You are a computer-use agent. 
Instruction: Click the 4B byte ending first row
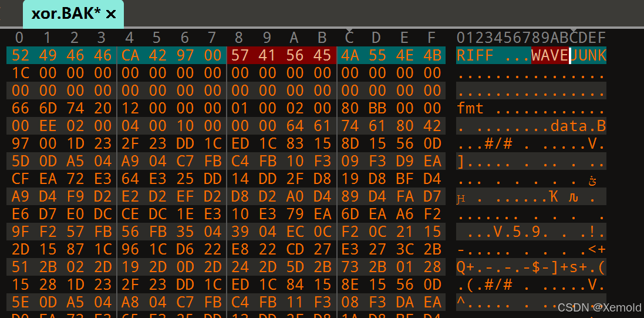coord(431,55)
